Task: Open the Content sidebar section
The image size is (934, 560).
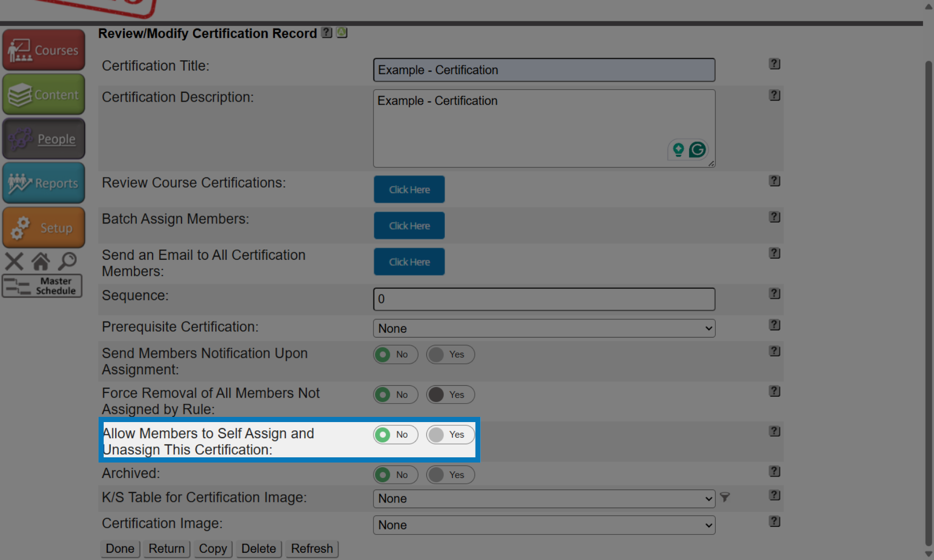Action: click(x=44, y=94)
